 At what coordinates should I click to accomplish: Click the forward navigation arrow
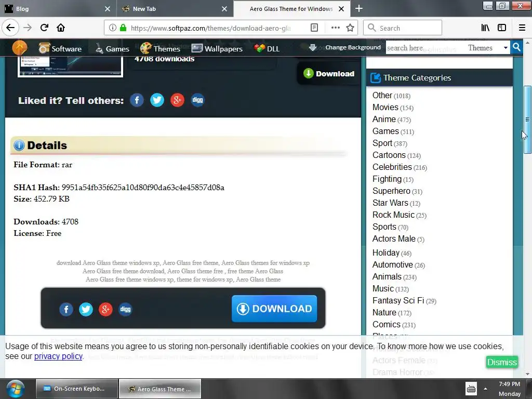pyautogui.click(x=28, y=28)
